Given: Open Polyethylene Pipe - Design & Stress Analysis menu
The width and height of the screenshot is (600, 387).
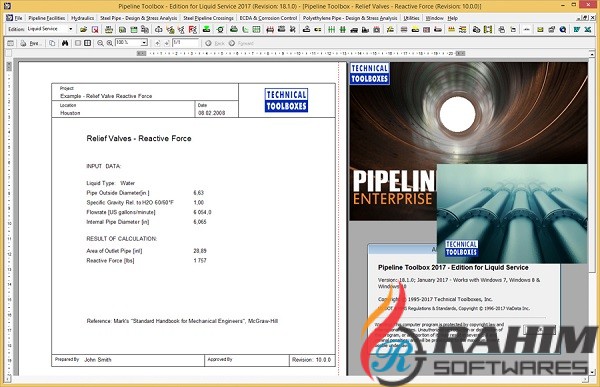Looking at the screenshot, I should tap(350, 18).
